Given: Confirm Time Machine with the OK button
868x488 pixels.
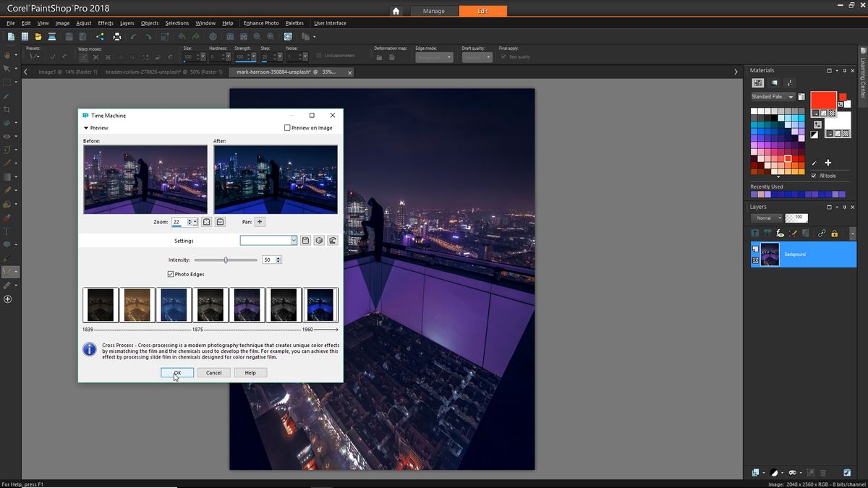Looking at the screenshot, I should (x=177, y=372).
